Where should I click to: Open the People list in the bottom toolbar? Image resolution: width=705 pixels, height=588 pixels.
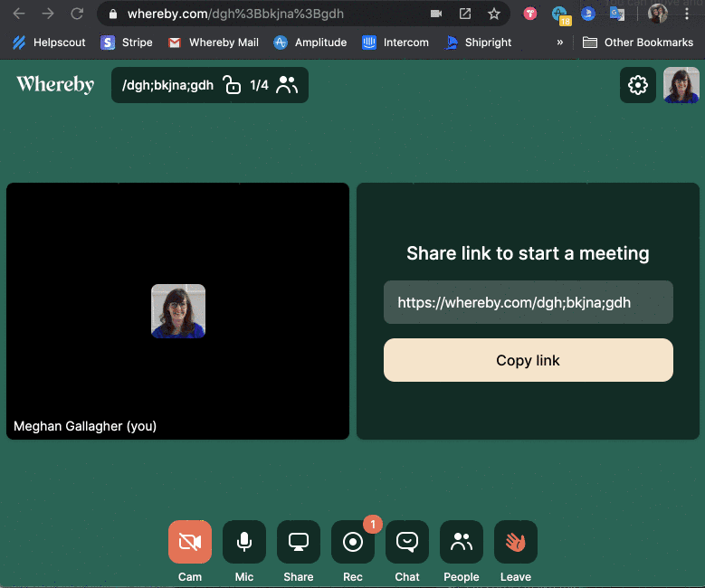462,542
